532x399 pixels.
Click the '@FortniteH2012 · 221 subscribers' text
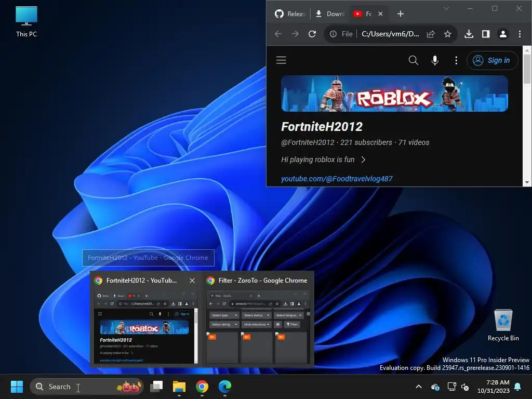[337, 142]
